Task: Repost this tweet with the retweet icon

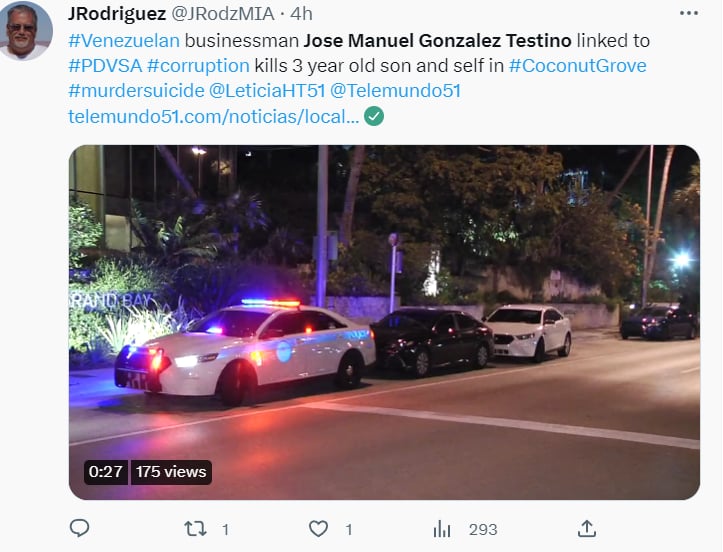Action: (x=196, y=528)
